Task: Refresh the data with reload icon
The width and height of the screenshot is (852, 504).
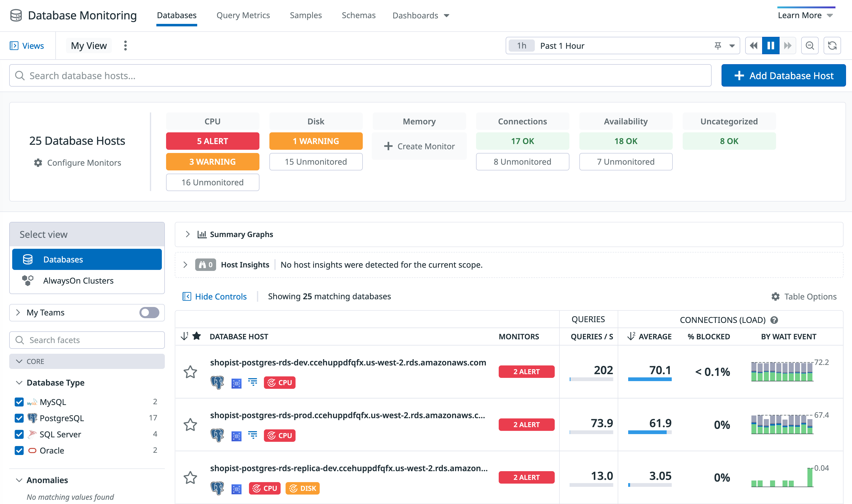Action: 832,46
